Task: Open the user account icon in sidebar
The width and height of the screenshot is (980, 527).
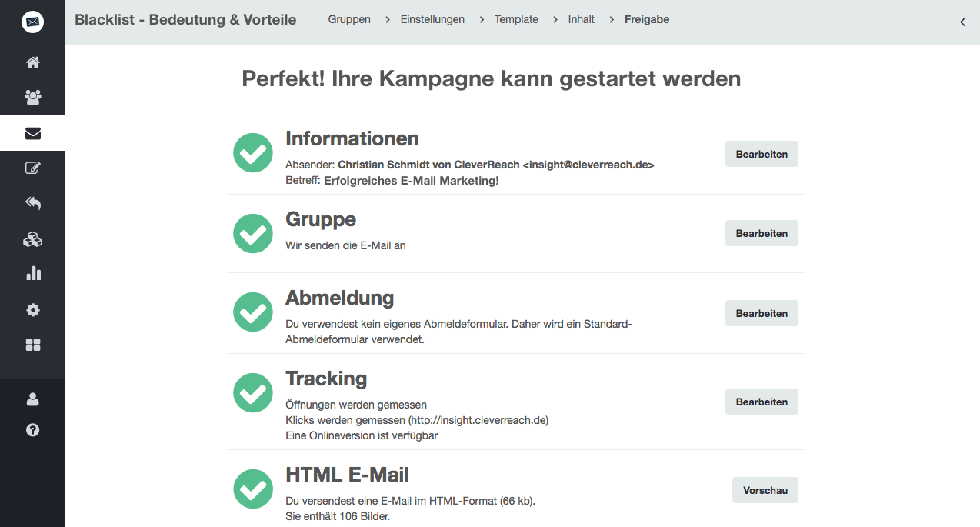Action: click(32, 399)
